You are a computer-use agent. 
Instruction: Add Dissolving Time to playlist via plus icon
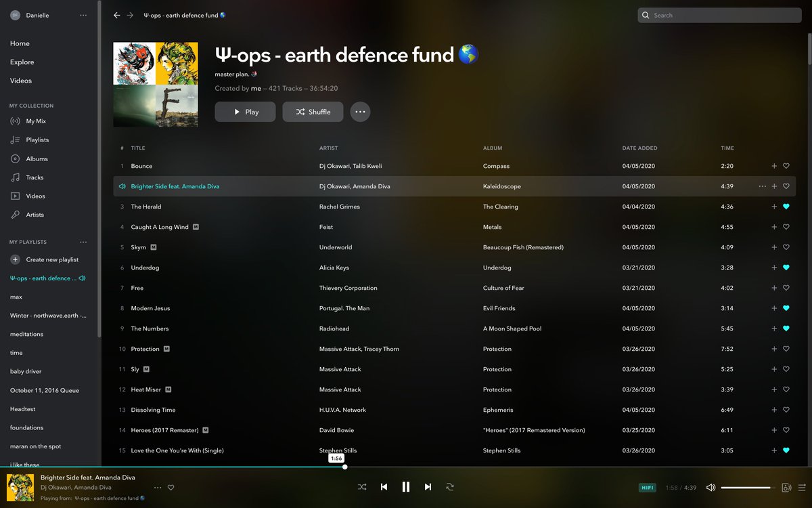774,410
